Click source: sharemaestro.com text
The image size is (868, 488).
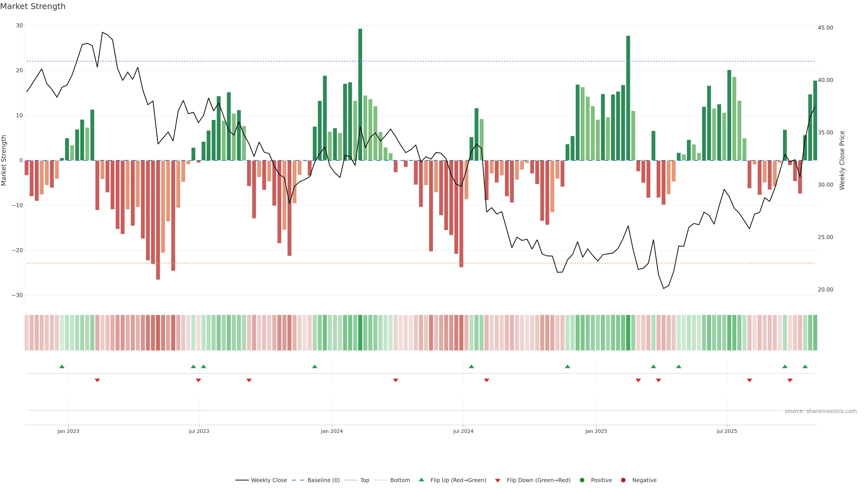[x=821, y=411]
